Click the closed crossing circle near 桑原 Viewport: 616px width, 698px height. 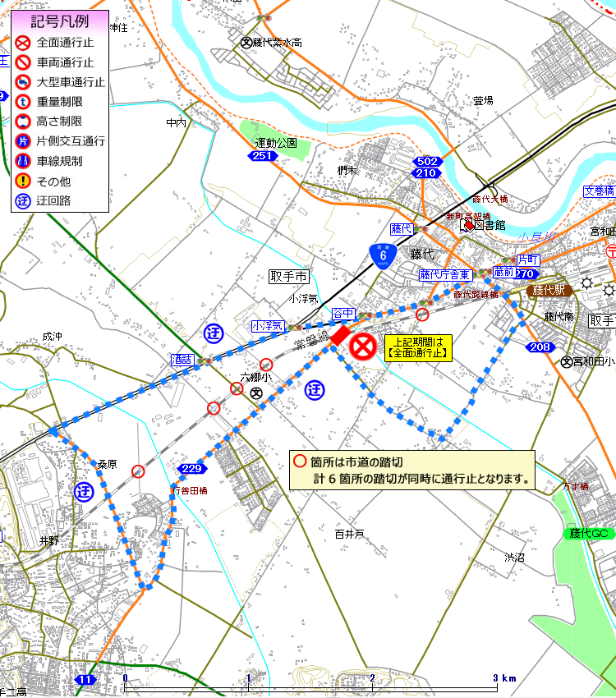tap(138, 471)
